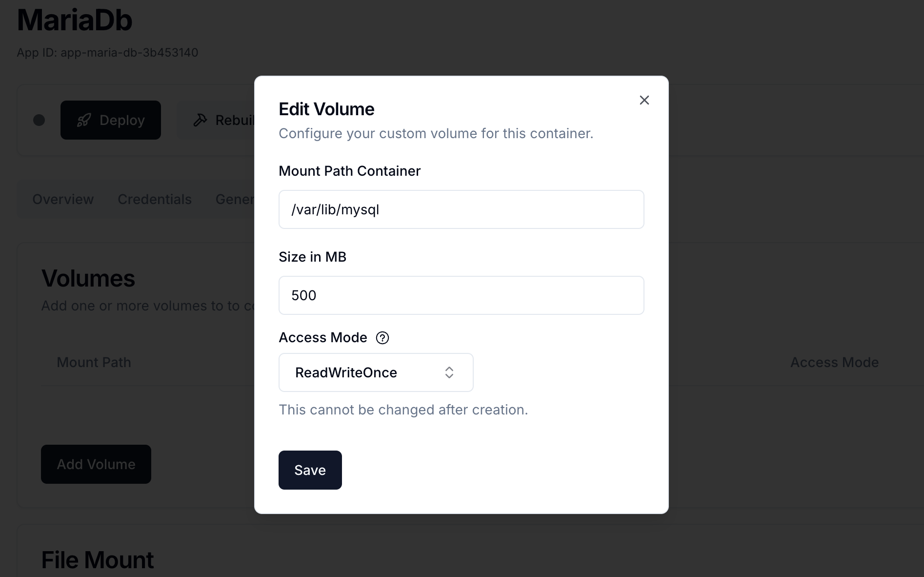Switch to the Overview tab
The width and height of the screenshot is (924, 577).
tap(63, 199)
